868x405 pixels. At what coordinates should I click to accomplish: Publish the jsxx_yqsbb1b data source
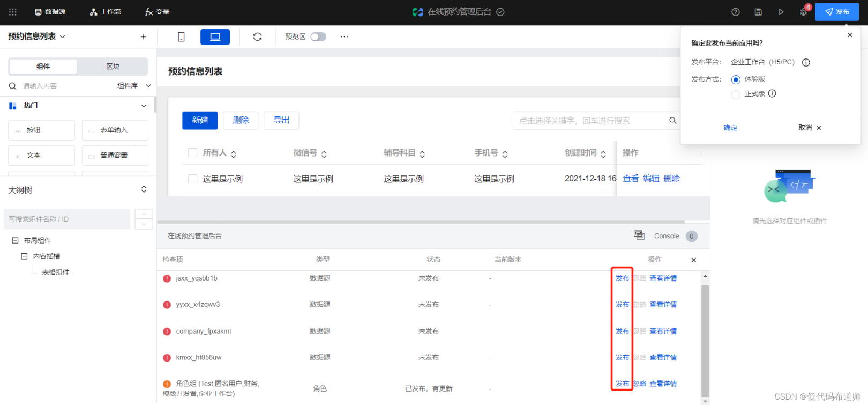pos(622,278)
